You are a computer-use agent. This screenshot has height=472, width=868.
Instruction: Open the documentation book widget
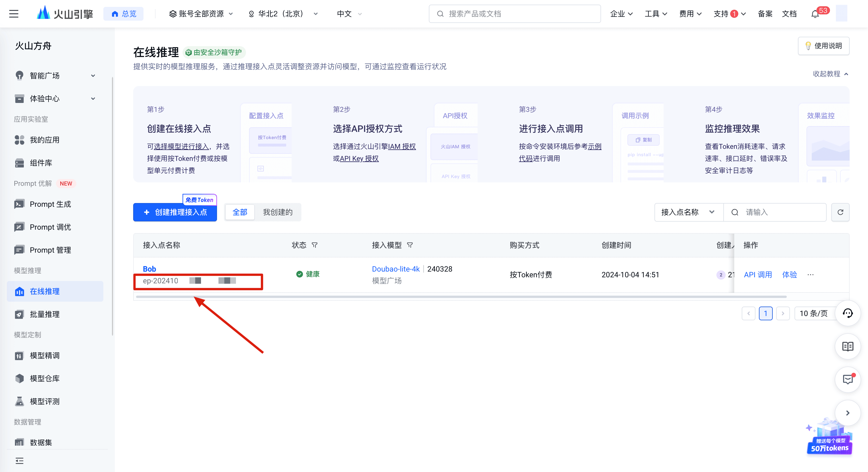coord(847,346)
